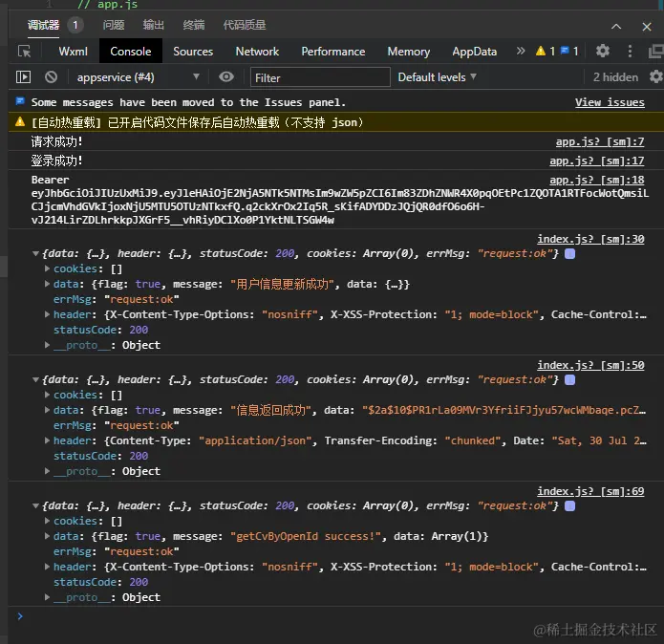Click the Bearer token log text
This screenshot has height=644, width=664.
point(339,200)
